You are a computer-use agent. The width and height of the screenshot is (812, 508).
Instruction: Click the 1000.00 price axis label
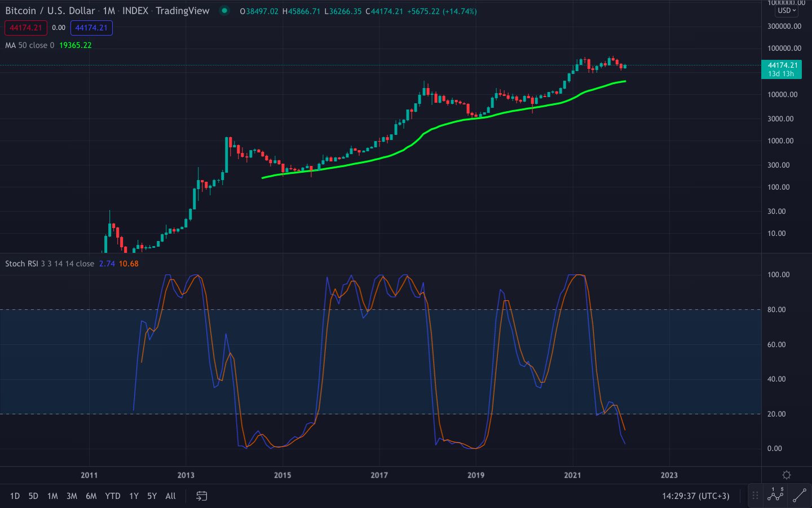[780, 141]
